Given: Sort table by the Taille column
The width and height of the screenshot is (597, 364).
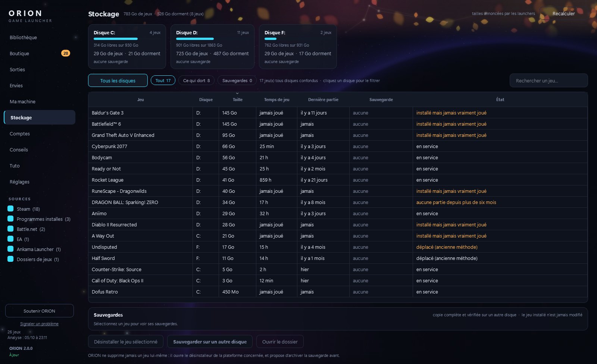Looking at the screenshot, I should pos(237,100).
